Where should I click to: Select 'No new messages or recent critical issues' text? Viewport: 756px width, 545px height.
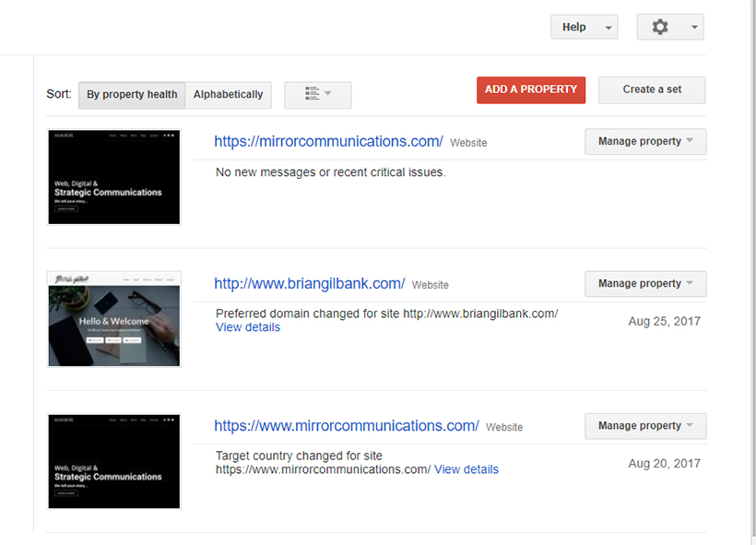click(x=331, y=172)
